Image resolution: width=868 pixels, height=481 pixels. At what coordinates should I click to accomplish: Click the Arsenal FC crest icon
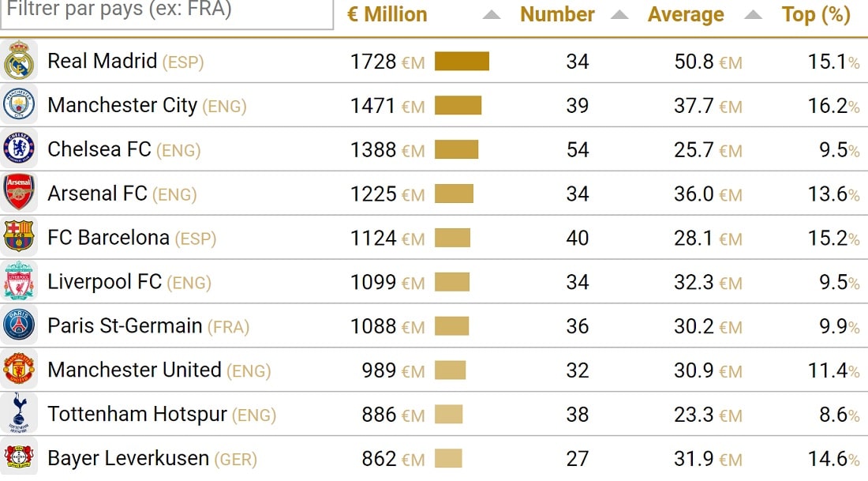click(x=19, y=193)
